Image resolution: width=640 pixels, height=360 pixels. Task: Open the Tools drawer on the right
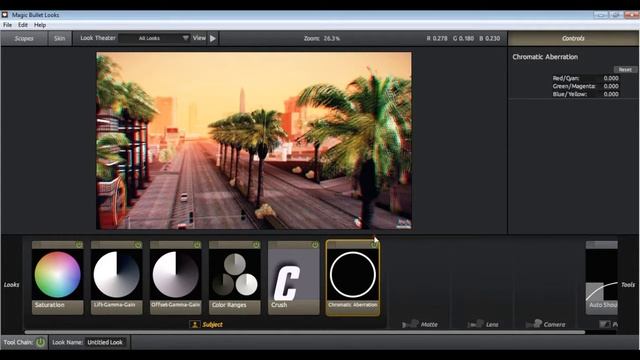628,284
